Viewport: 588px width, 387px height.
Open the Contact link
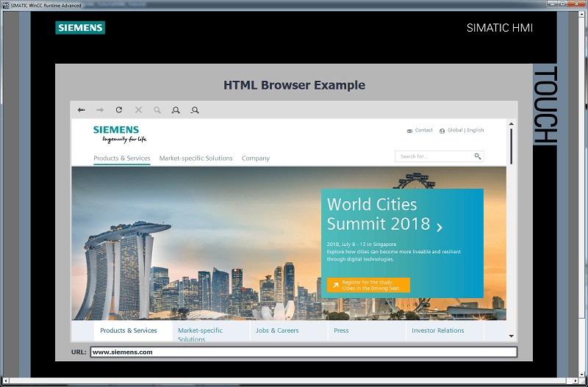pyautogui.click(x=424, y=130)
